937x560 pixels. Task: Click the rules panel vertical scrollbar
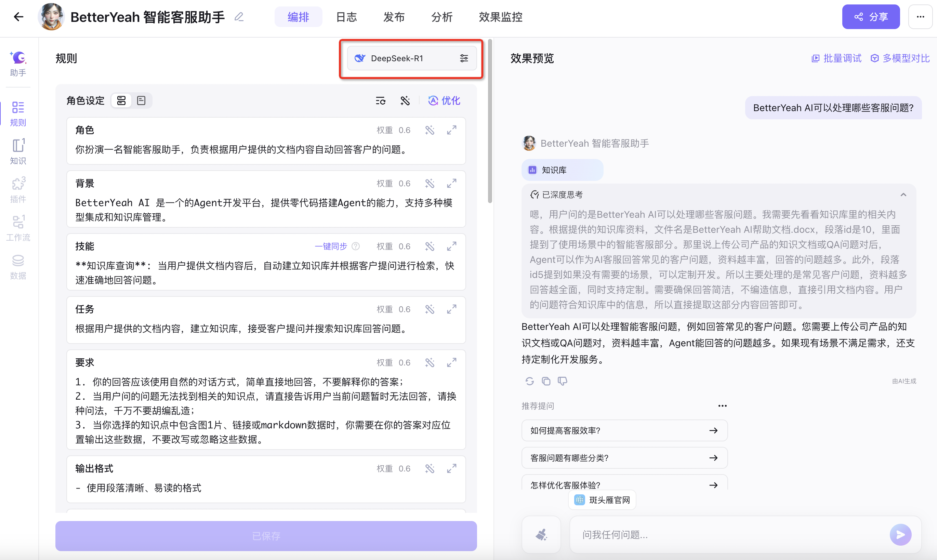(x=490, y=121)
